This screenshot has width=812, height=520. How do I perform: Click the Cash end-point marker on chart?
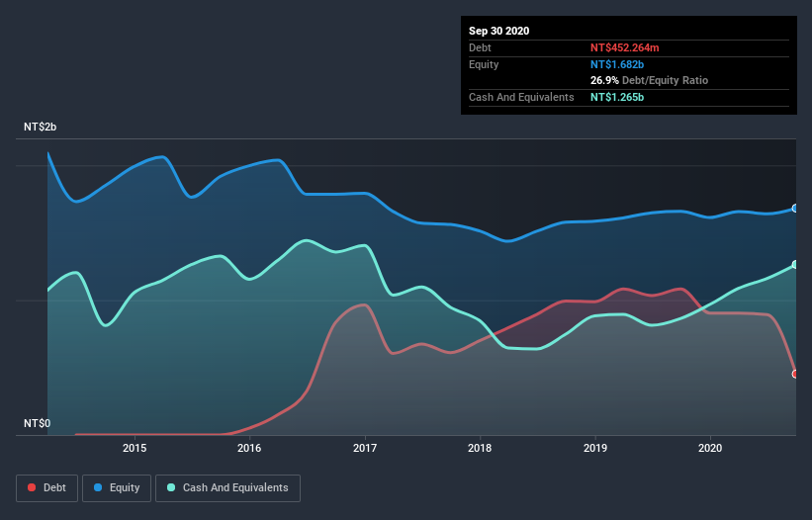pyautogui.click(x=795, y=264)
